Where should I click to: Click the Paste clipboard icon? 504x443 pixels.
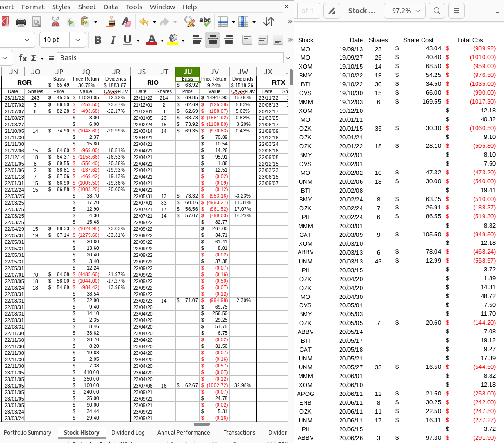[x=85, y=22]
